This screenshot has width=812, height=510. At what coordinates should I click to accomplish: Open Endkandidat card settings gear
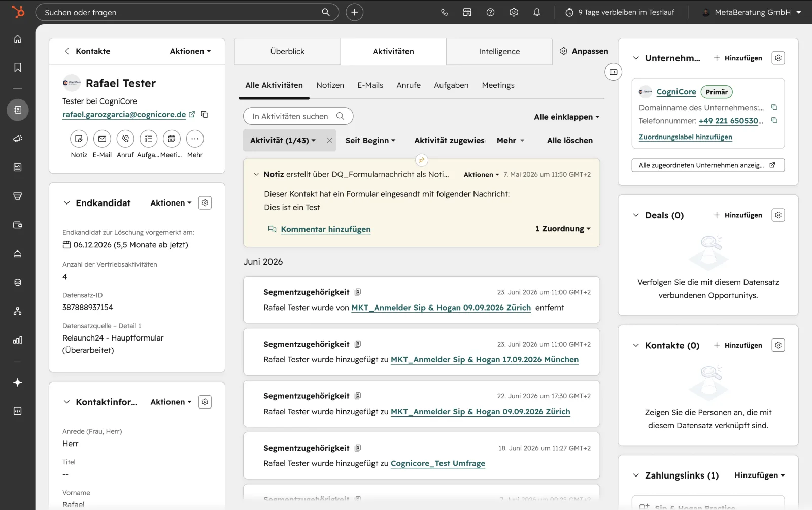(205, 203)
